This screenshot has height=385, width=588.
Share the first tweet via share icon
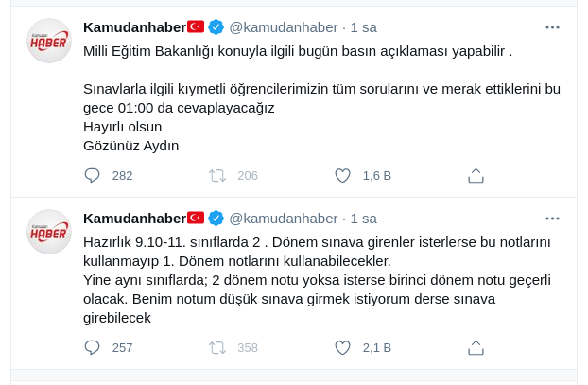[x=476, y=175]
